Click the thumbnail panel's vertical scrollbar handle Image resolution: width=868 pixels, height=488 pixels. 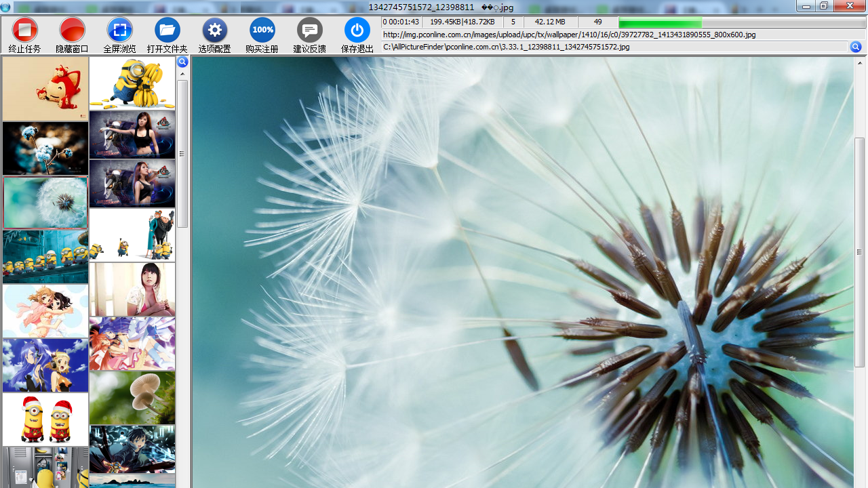182,153
